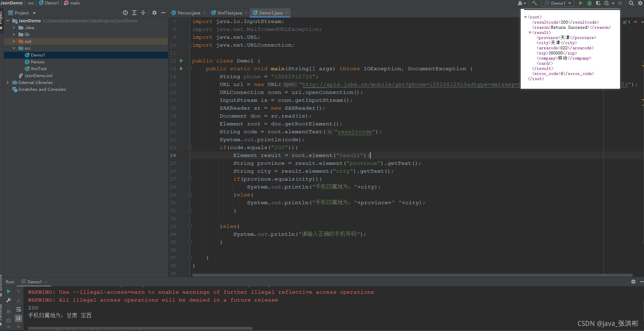The image size is (644, 331).
Task: Toggle soft-wrap in Run console
Action: (18, 309)
